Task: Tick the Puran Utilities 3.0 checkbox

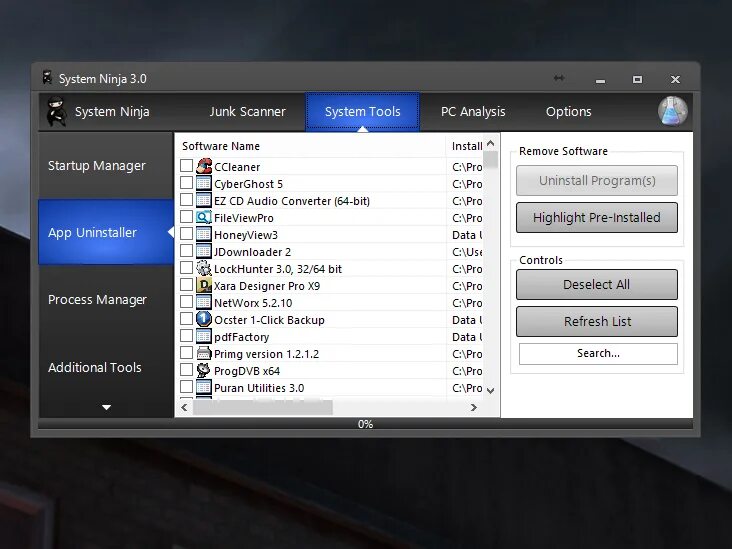Action: click(187, 387)
